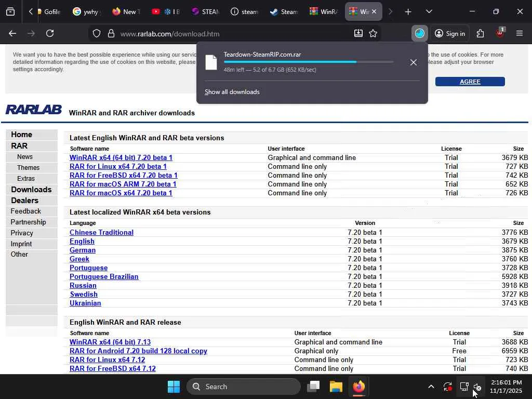Reload the current page
Viewport: 532px width, 399px height.
pyautogui.click(x=50, y=34)
